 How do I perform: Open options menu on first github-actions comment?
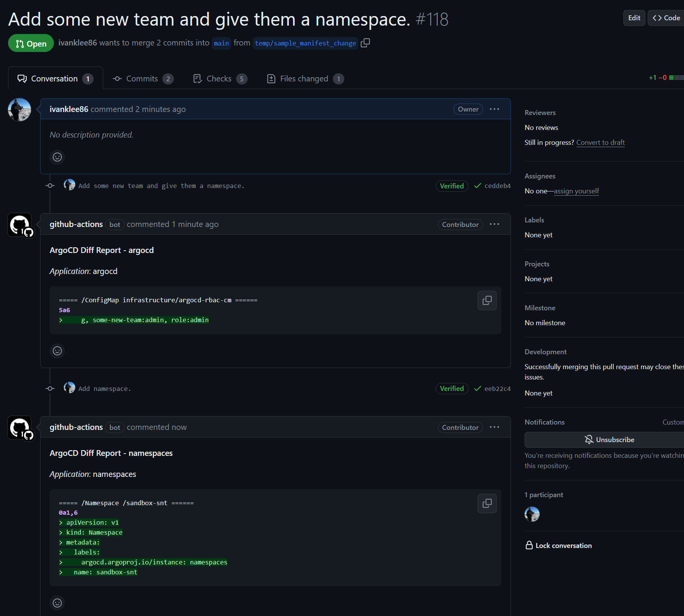[494, 224]
